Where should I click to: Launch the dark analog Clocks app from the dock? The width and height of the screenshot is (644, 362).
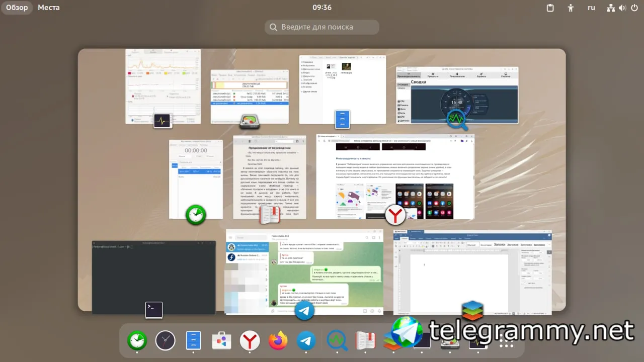[165, 341]
